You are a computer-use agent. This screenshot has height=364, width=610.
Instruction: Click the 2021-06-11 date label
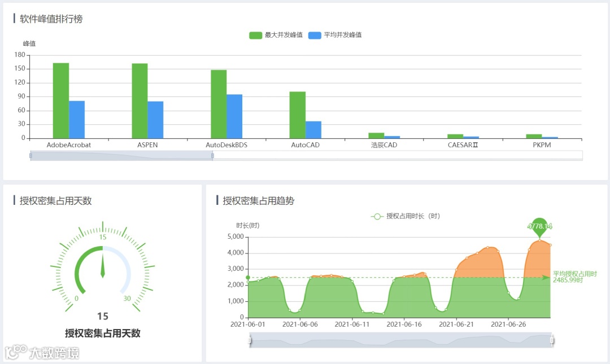[352, 324]
